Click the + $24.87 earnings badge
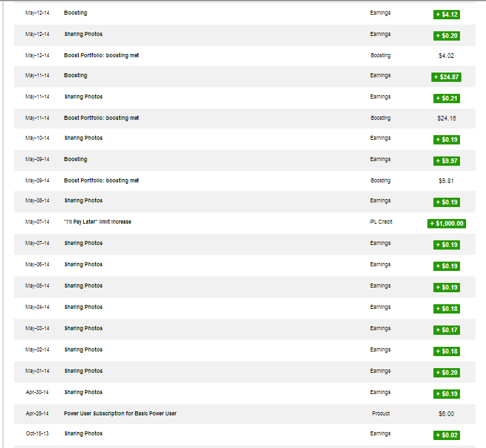This screenshot has width=486, height=448. coord(446,77)
